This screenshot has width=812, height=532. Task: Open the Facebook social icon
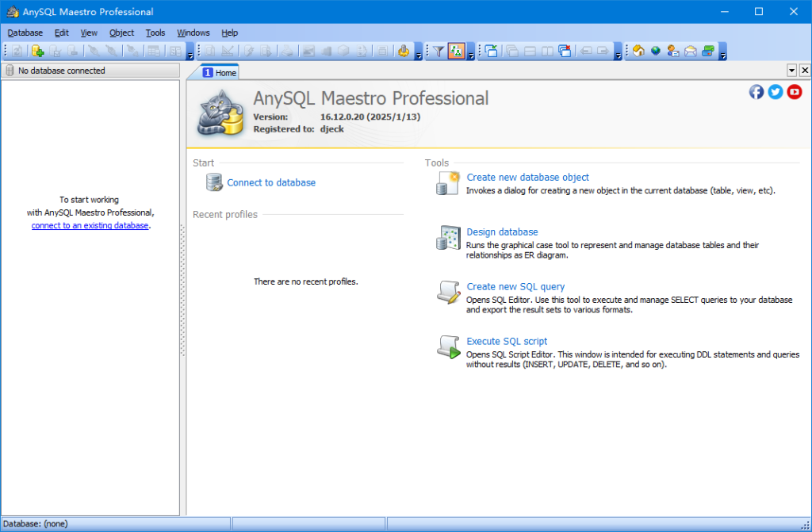[756, 92]
